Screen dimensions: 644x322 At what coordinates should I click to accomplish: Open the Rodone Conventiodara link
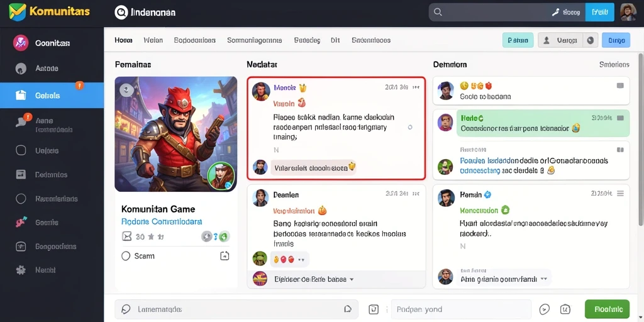tap(162, 221)
